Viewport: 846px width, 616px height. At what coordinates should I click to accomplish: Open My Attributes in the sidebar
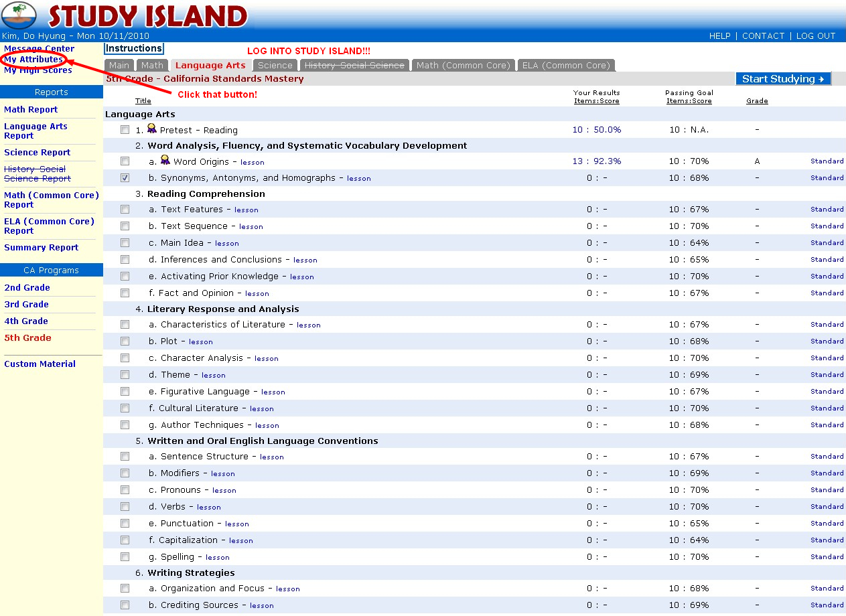[x=32, y=59]
